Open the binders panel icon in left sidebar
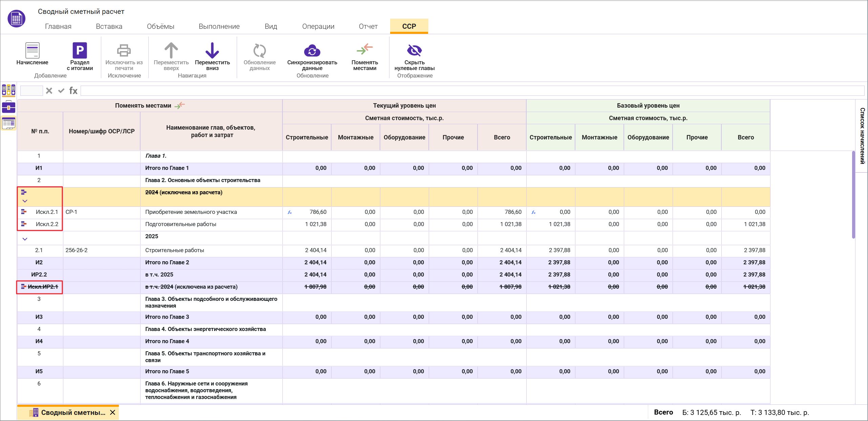Screen dimensions: 868x421 [8, 90]
